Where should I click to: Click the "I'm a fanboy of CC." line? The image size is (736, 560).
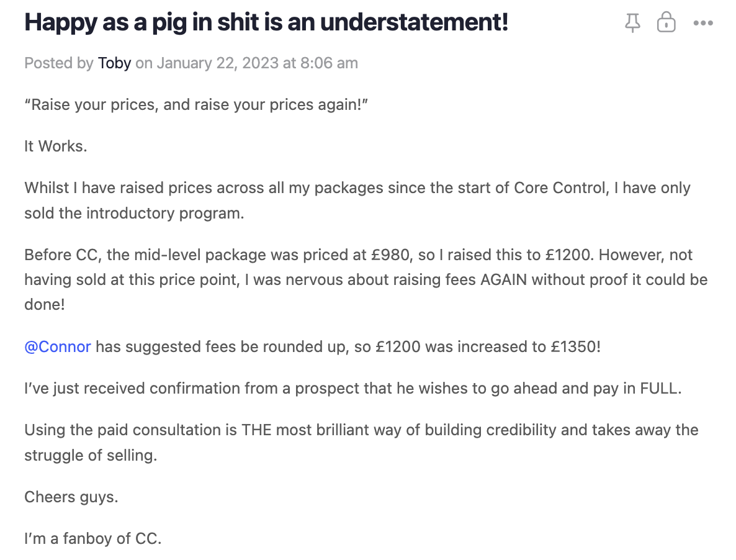[92, 538]
